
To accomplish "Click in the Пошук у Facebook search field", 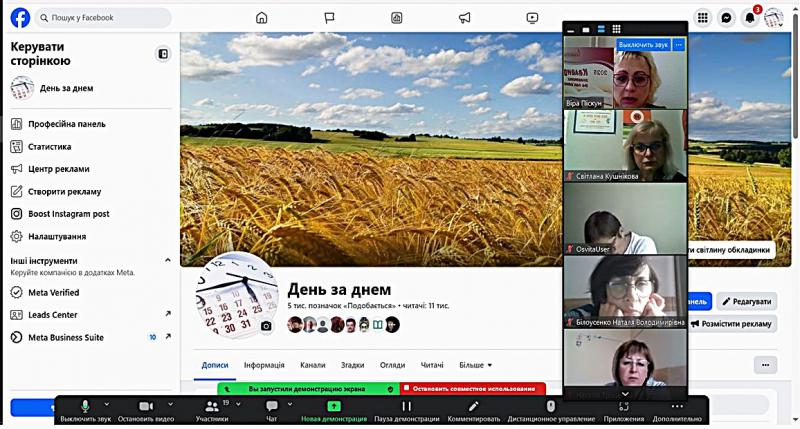I will coord(104,18).
